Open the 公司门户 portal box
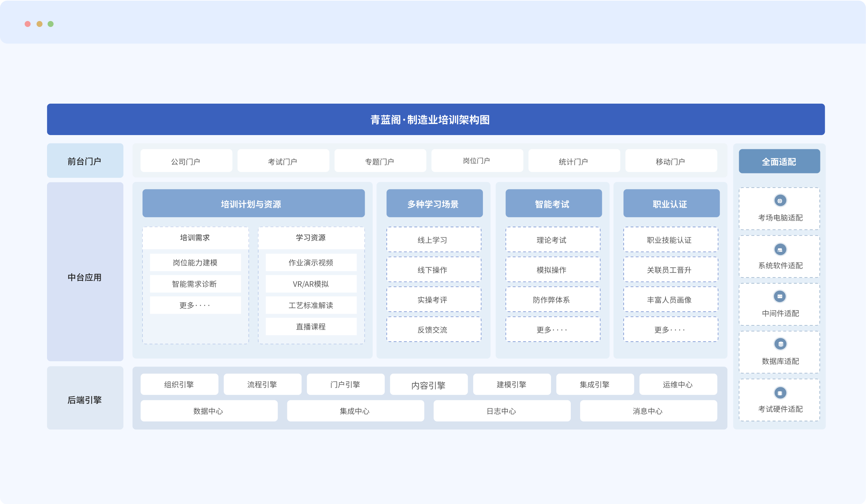 click(186, 161)
